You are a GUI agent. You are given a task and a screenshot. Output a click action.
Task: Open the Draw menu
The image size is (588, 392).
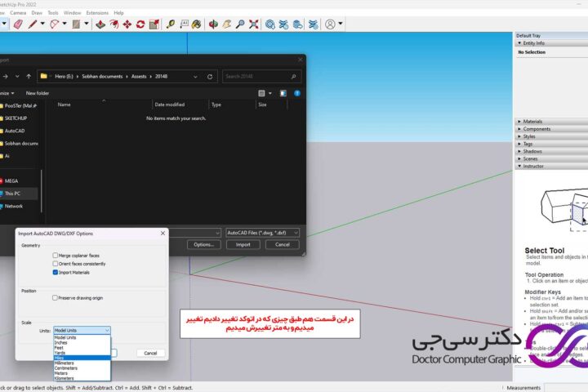[x=37, y=13]
